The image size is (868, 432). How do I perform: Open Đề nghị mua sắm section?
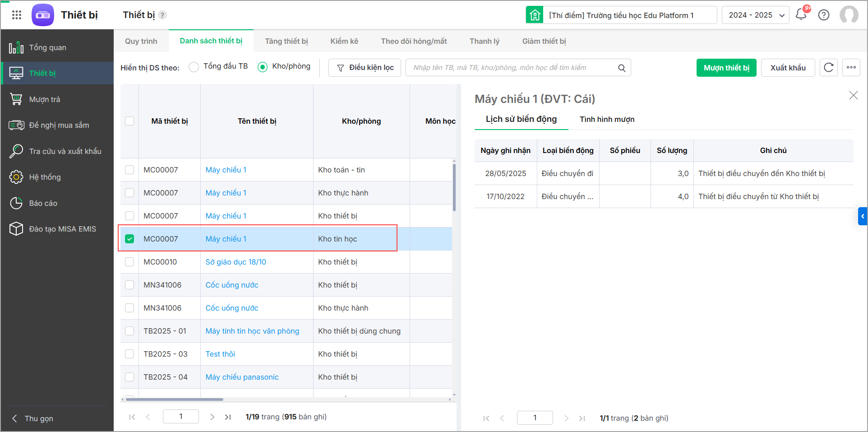pyautogui.click(x=57, y=125)
